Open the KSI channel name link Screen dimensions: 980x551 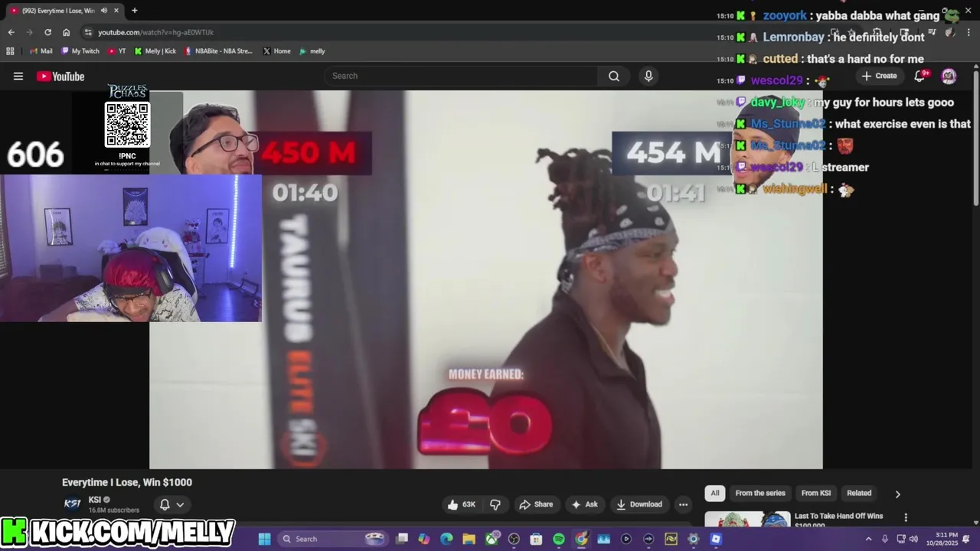coord(95,500)
